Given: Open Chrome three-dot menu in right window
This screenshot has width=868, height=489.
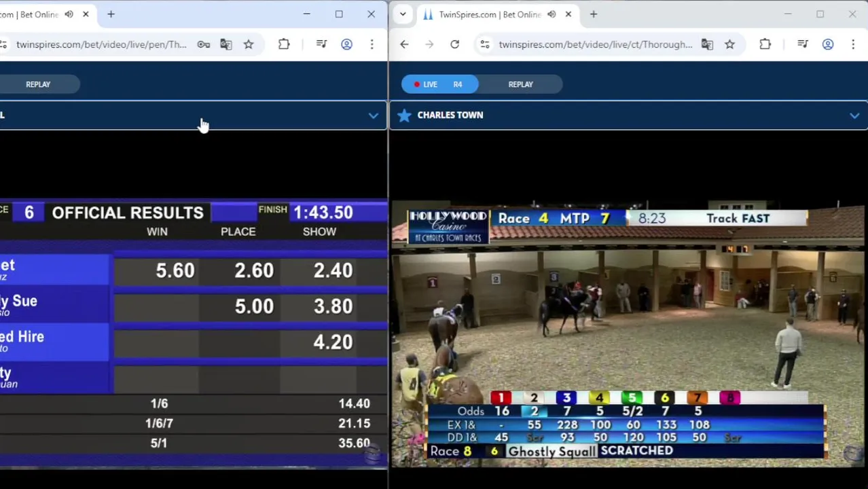Looking at the screenshot, I should pyautogui.click(x=853, y=45).
